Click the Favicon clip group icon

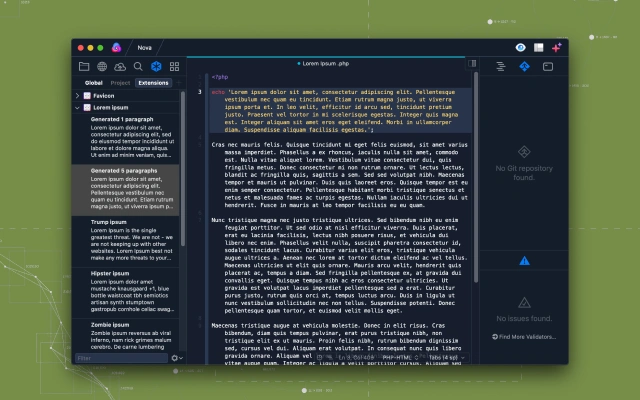[x=87, y=96]
